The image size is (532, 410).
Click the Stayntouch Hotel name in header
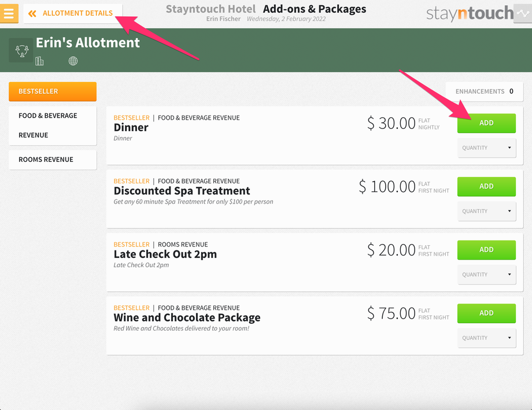pyautogui.click(x=210, y=9)
